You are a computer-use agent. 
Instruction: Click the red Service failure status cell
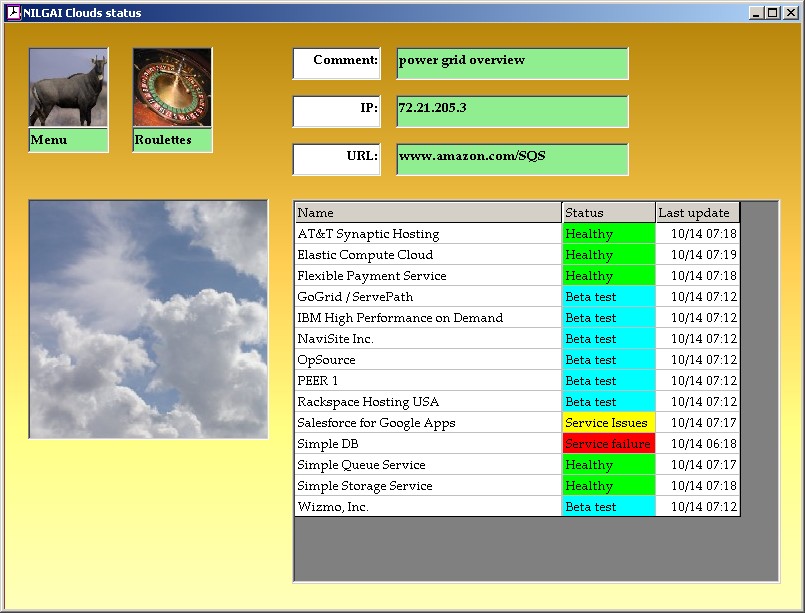click(x=609, y=444)
